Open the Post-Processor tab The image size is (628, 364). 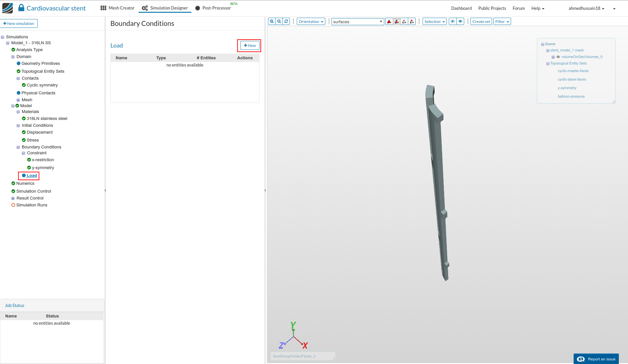(x=213, y=8)
